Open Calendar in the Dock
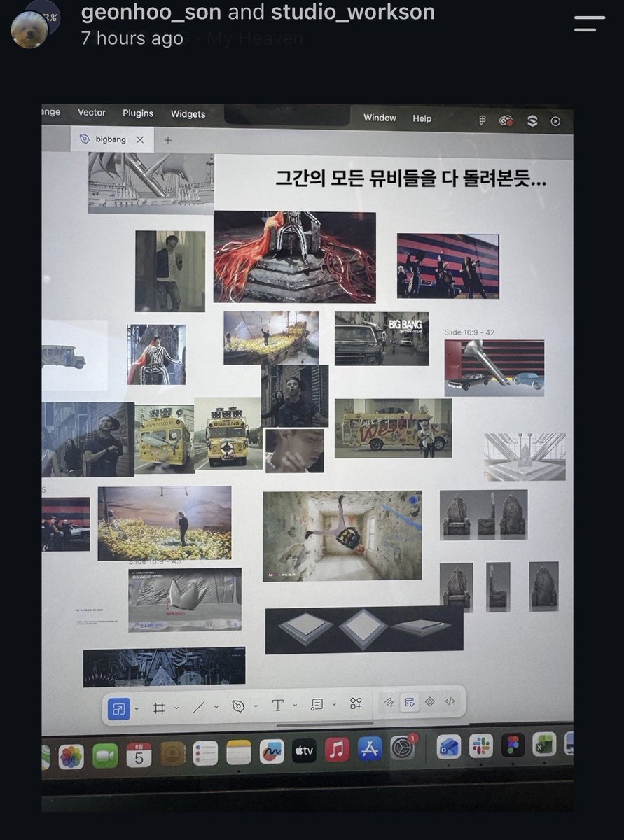The height and width of the screenshot is (840, 624). coord(139,755)
